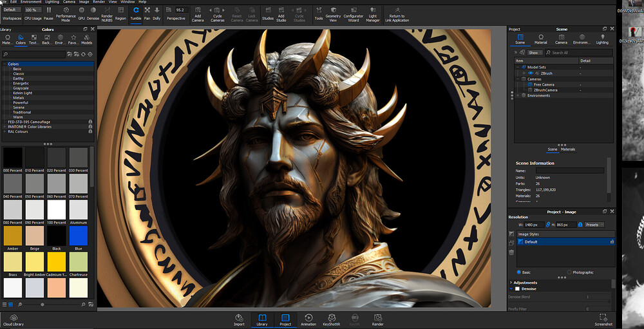Screen dimensions: 644x329
Task: Enable the Denoise checkbox
Action: [x=517, y=289]
